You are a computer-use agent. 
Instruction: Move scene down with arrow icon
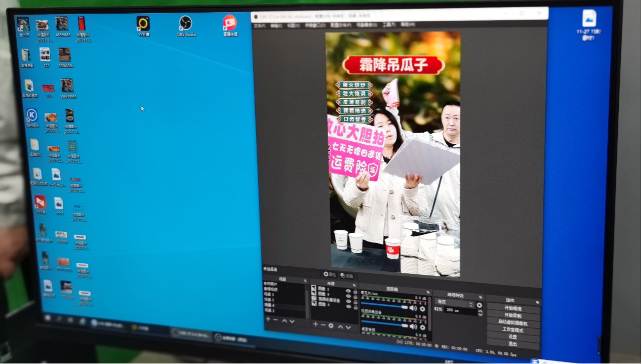(x=292, y=320)
